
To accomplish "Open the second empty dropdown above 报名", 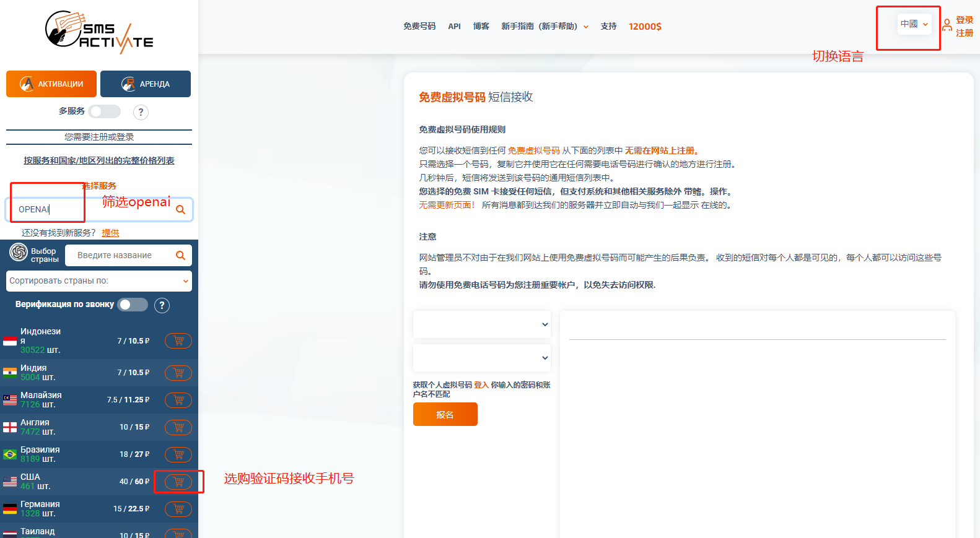I will point(482,358).
